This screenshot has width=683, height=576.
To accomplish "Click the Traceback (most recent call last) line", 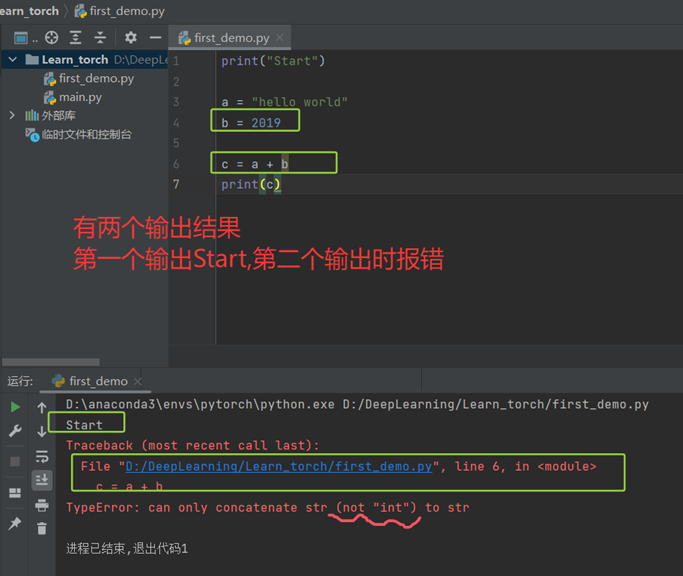I will click(x=193, y=445).
